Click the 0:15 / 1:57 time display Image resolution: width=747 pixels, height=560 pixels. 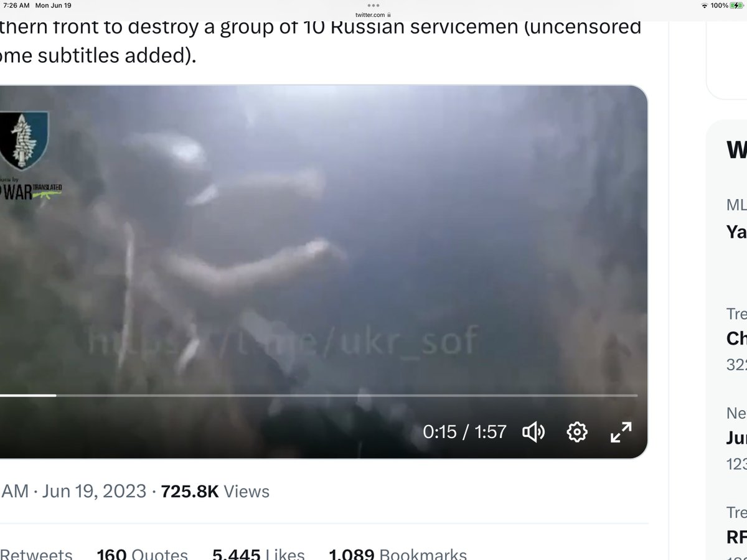(464, 432)
